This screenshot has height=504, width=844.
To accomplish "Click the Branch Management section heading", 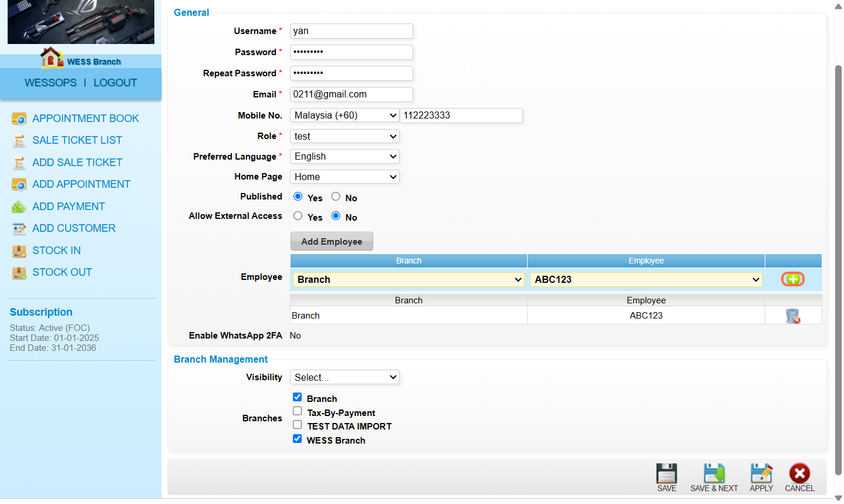I will (x=221, y=359).
